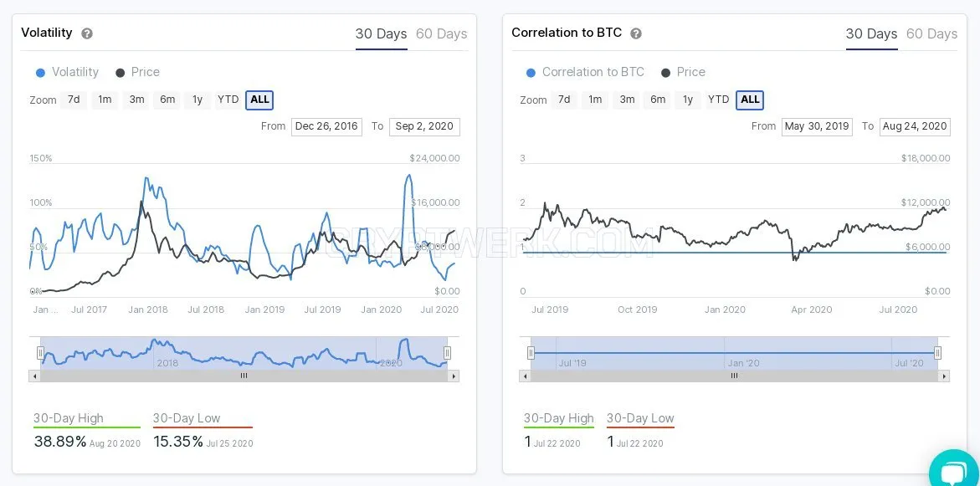Click the Correlation To date field Aug 24, 2020
The width and height of the screenshot is (980, 486).
click(x=915, y=126)
